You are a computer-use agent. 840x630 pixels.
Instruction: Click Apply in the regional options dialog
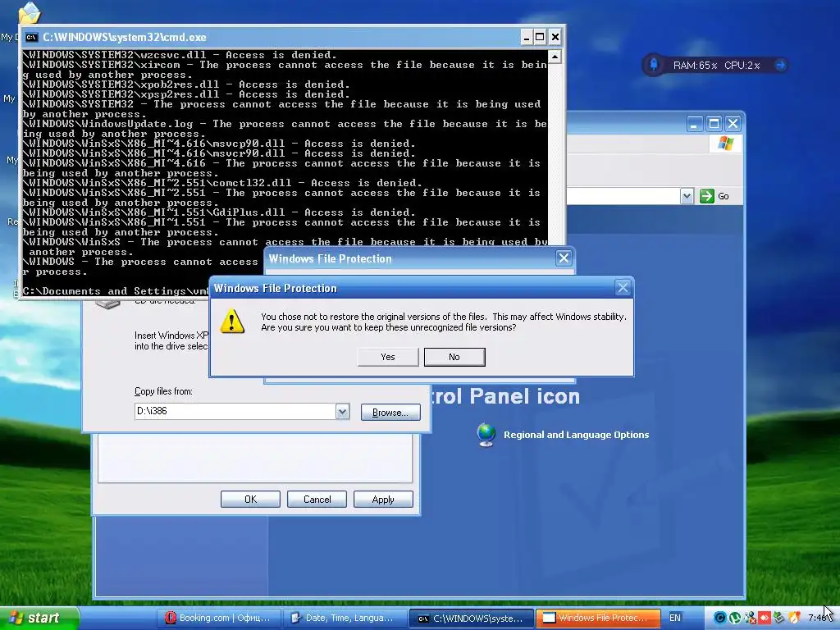383,500
